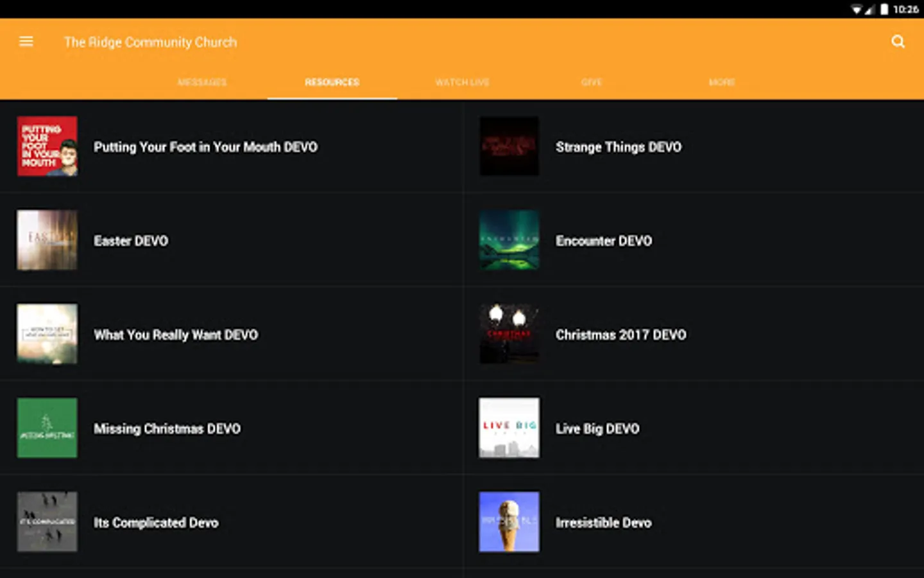The height and width of the screenshot is (578, 924).
Task: Select the Resources tab
Action: point(332,82)
